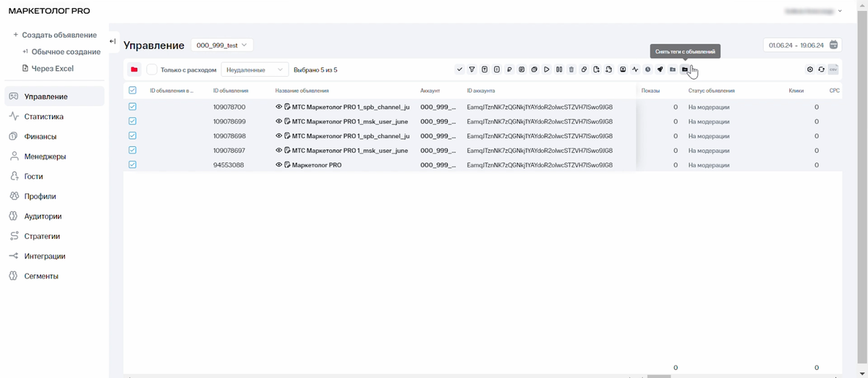Sort by 'ID объявления' column header
Viewport: 868px width, 378px height.
[x=231, y=91]
